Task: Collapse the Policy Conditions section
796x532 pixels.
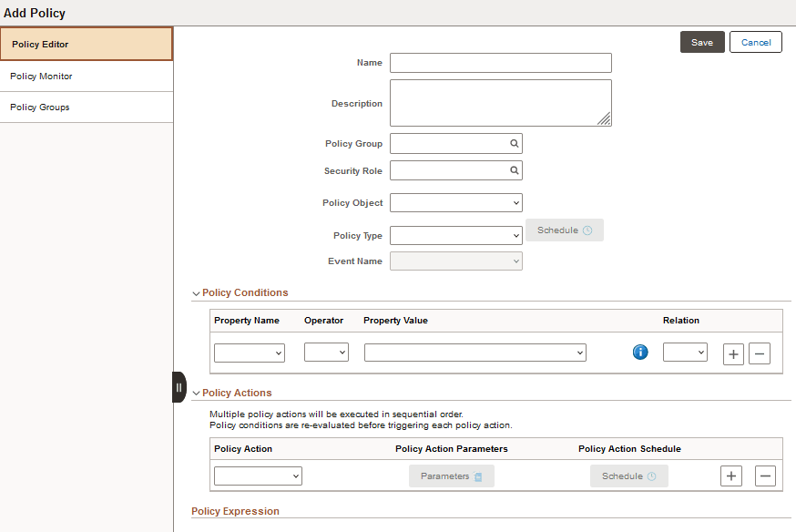Action: 196,292
